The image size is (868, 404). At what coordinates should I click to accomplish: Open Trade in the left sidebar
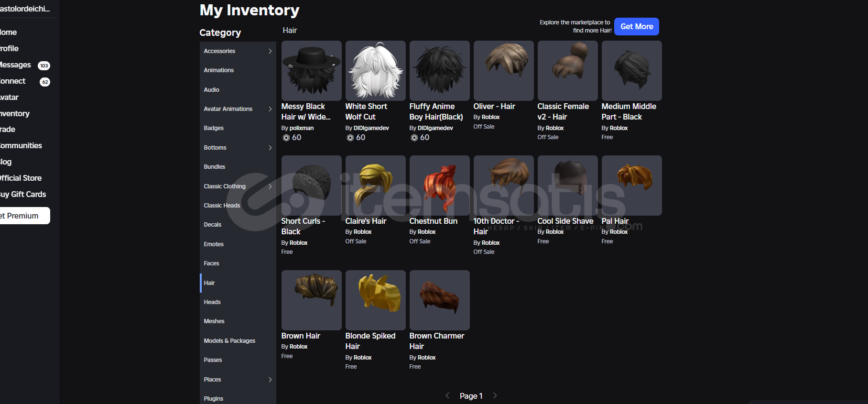coord(8,129)
